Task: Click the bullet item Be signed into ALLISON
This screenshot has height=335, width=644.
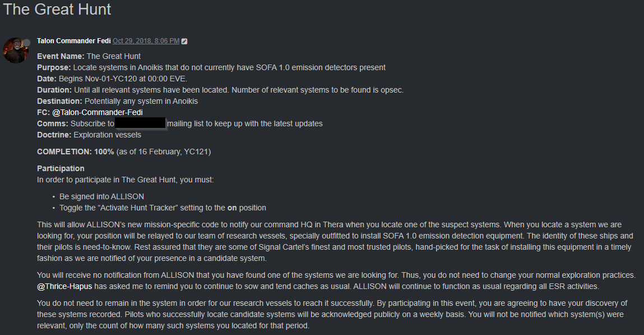Action: 102,196
